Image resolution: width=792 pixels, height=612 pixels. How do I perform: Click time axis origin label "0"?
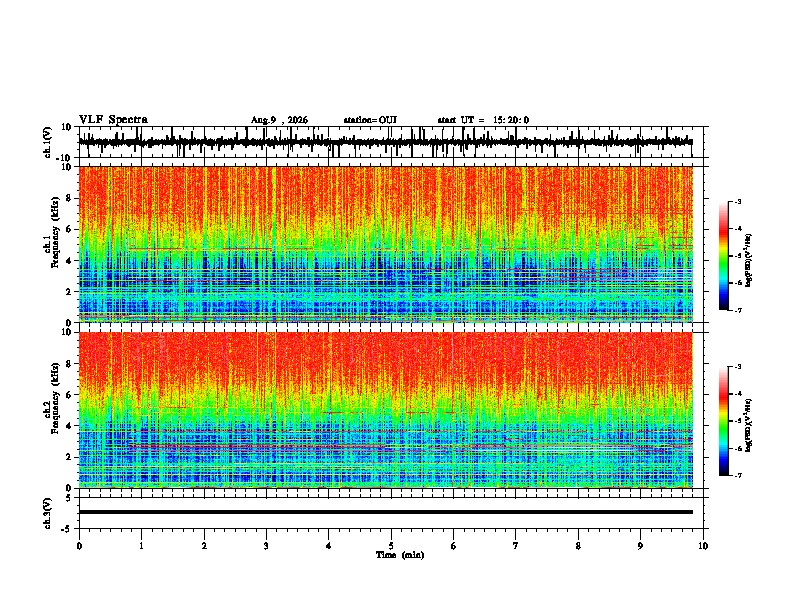(79, 546)
